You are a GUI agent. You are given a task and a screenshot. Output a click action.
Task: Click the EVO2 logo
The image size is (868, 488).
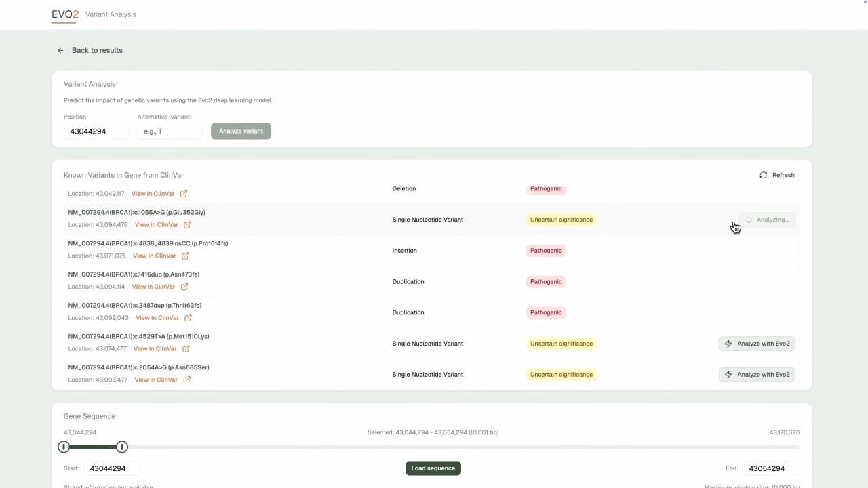click(65, 14)
